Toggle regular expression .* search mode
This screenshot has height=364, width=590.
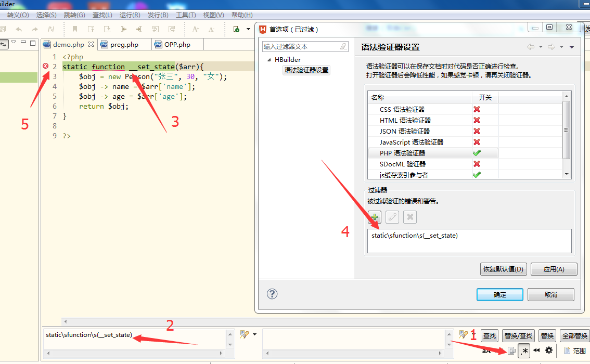[524, 351]
